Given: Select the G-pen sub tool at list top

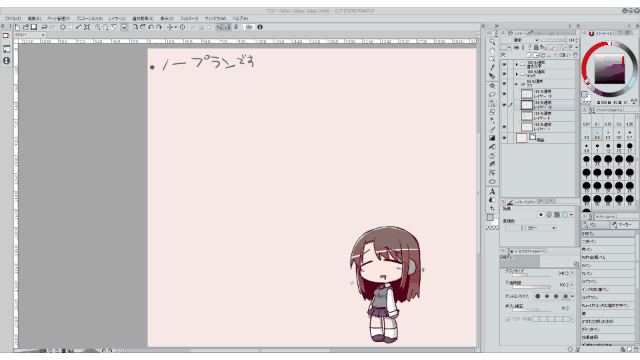Looking at the screenshot, I should coord(608,233).
